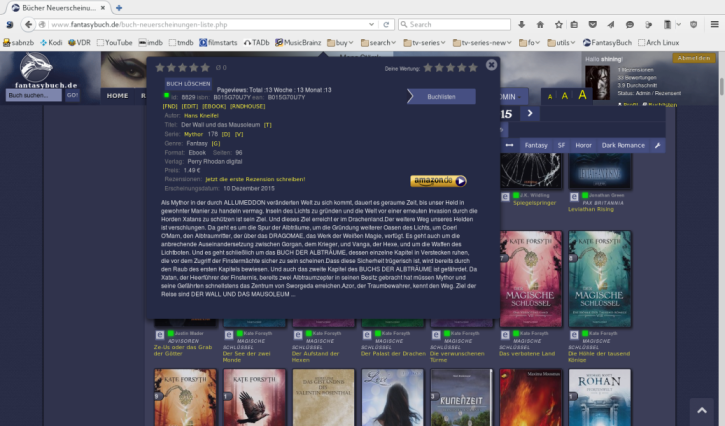This screenshot has height=426, width=725.
Task: Open the search bookmark folder dropdown
Action: pos(378,43)
